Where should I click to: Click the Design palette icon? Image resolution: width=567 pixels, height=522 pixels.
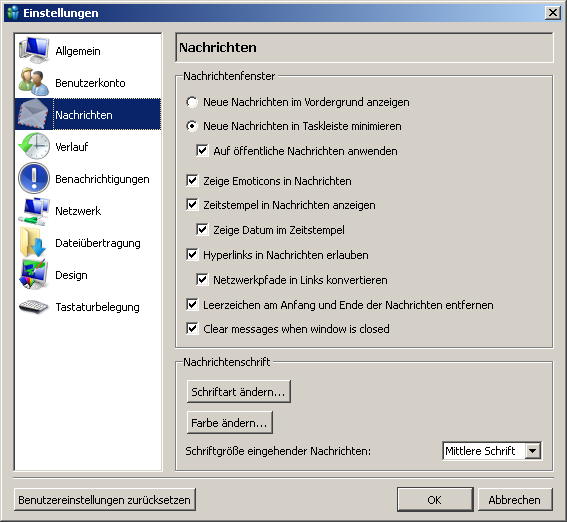[34, 275]
